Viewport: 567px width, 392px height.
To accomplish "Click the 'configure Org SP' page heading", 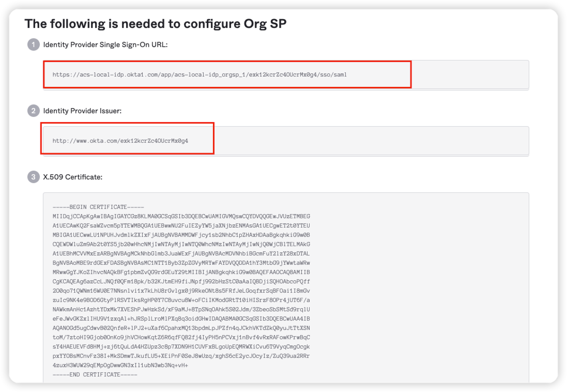I will (155, 24).
